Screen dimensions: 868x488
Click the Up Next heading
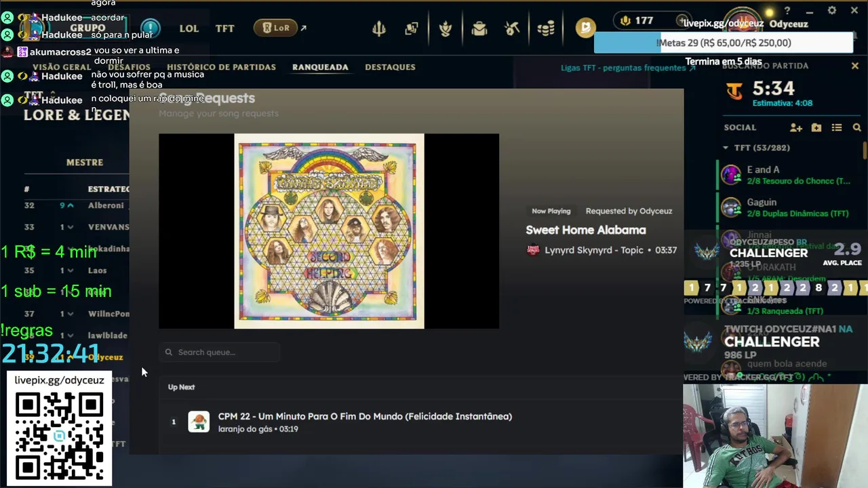[181, 387]
